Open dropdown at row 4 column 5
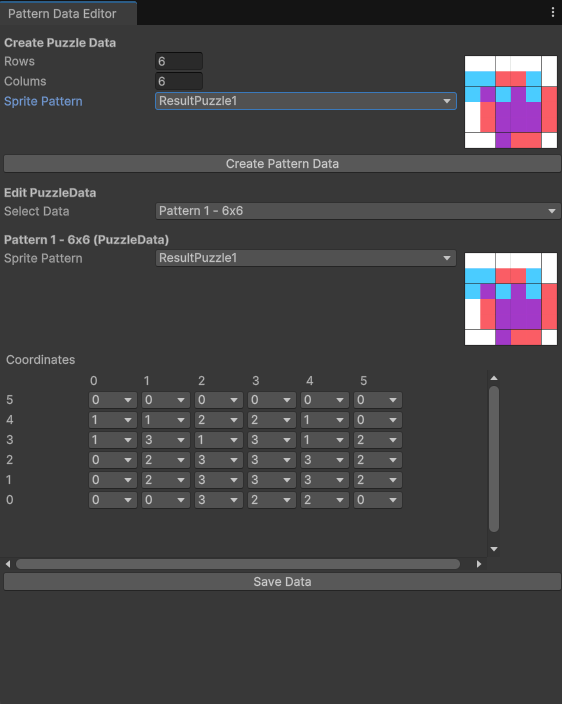562x704 pixels. coord(378,420)
